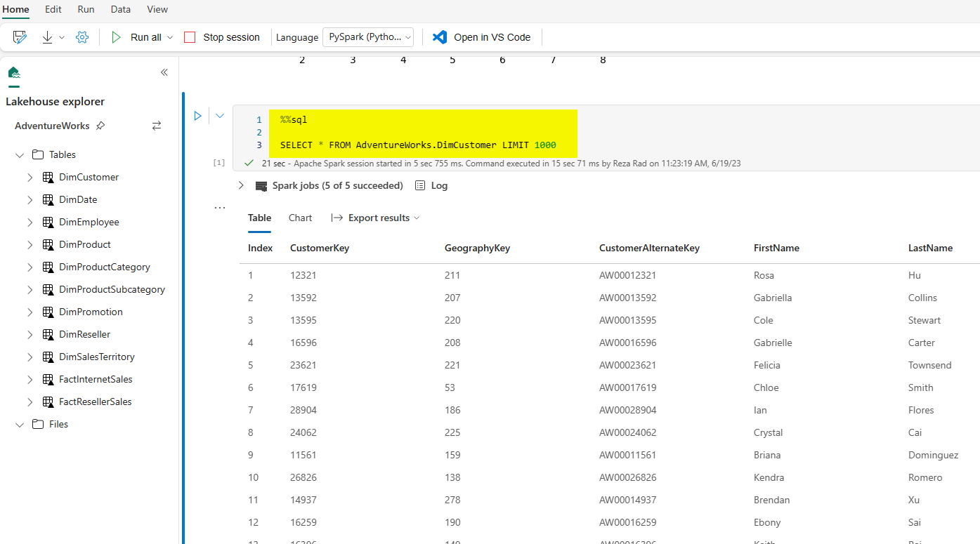The height and width of the screenshot is (544, 980).
Task: Expand the Spark jobs details
Action: tap(241, 185)
